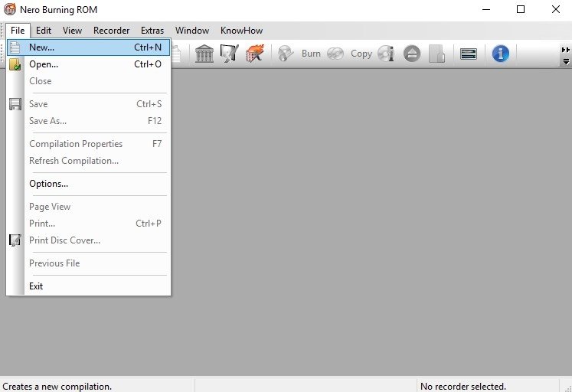Click the eject disc icon
572x392 pixels.
pos(412,54)
